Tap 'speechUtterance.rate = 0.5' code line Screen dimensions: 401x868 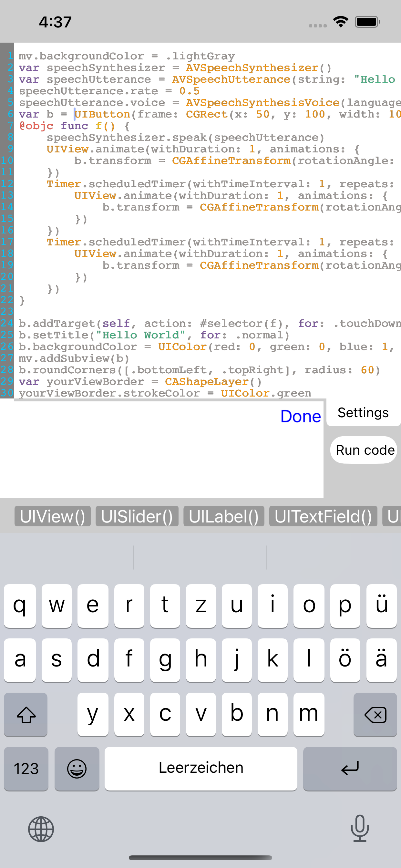click(109, 91)
